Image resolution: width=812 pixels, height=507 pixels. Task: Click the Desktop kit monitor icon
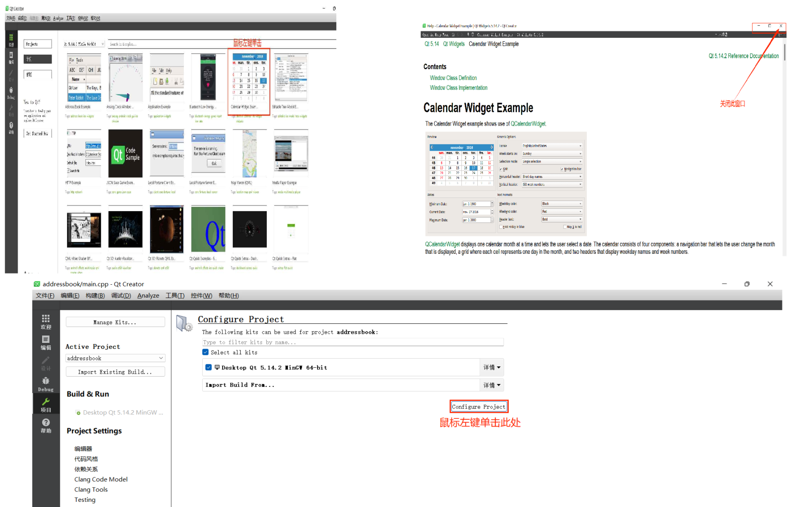[x=217, y=367]
